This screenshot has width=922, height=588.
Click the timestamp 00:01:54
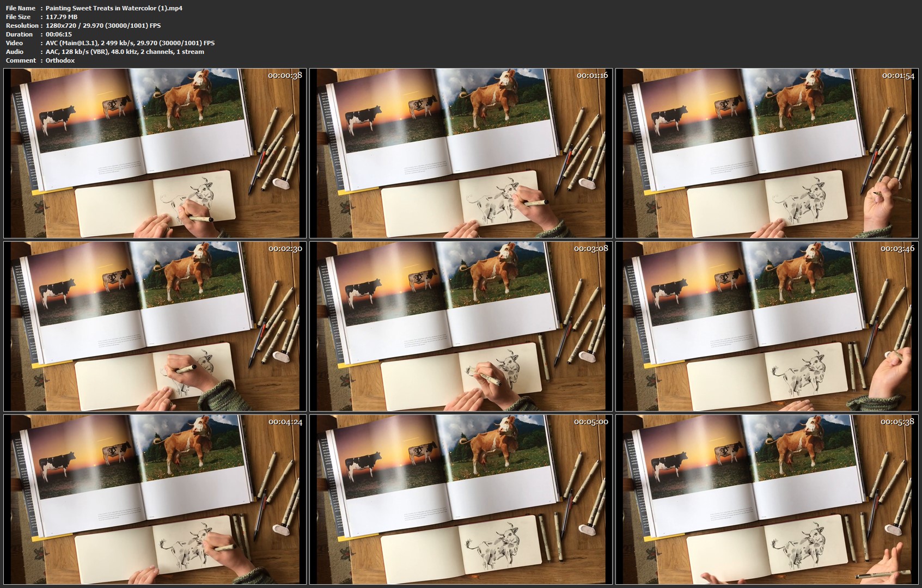point(898,75)
